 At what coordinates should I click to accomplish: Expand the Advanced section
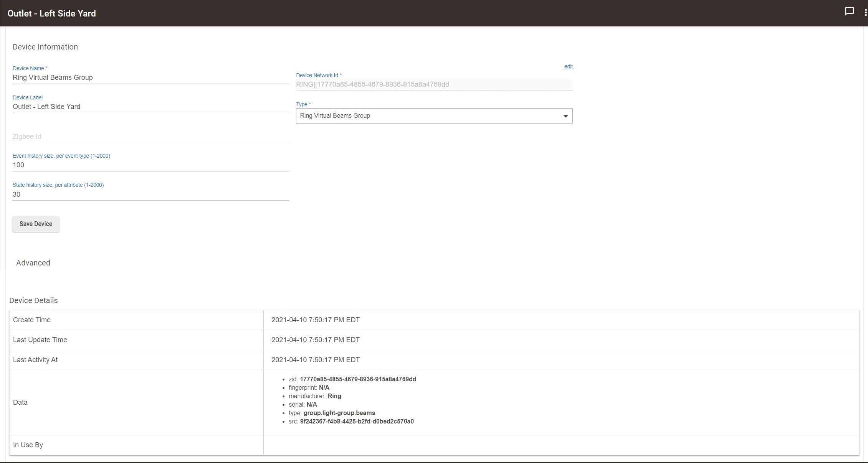(33, 263)
